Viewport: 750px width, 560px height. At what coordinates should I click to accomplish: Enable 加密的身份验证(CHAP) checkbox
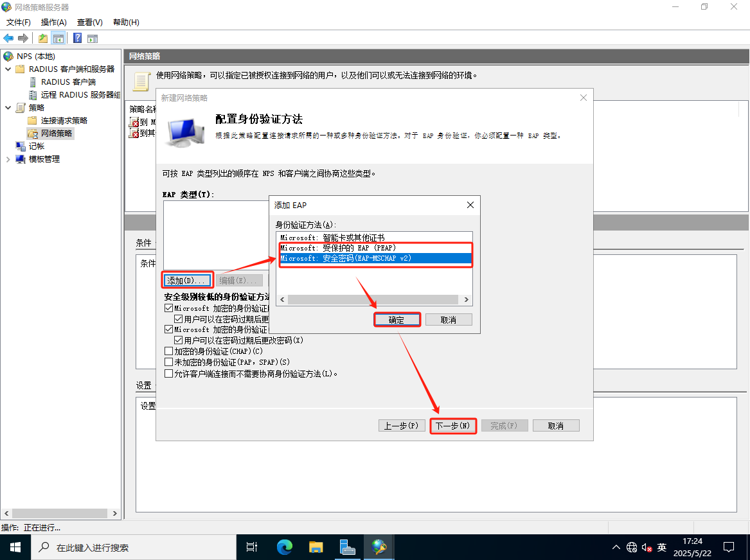[168, 351]
